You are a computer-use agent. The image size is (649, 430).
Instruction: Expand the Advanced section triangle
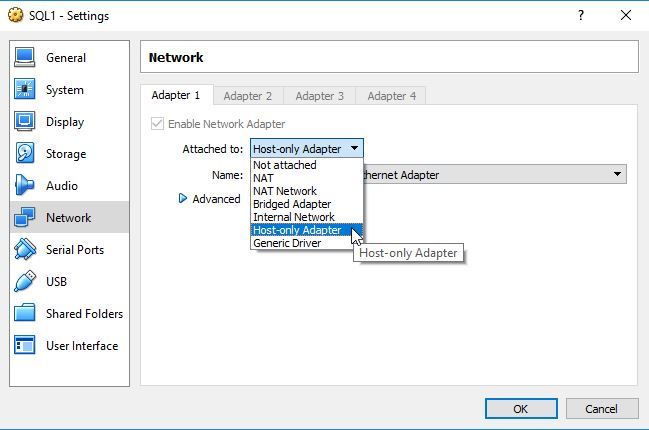183,199
